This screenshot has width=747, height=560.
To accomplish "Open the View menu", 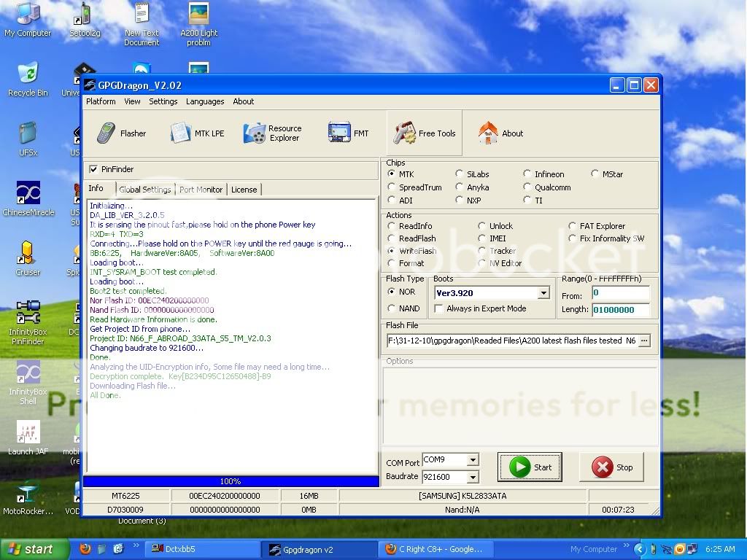I will coord(133,101).
